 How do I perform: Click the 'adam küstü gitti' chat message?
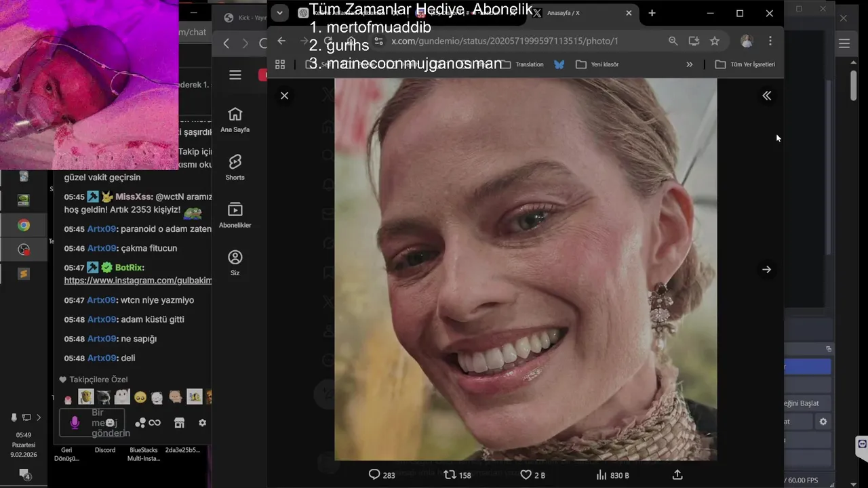point(153,319)
